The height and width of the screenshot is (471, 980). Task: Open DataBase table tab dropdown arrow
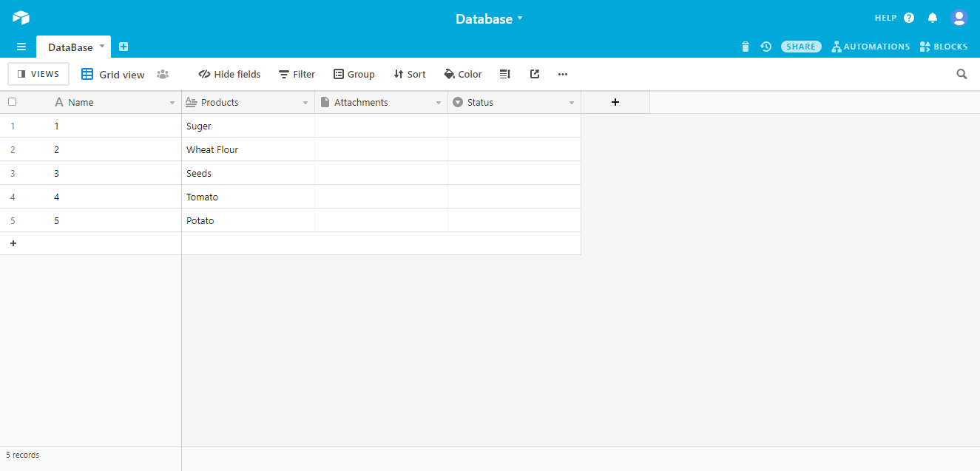(x=102, y=46)
